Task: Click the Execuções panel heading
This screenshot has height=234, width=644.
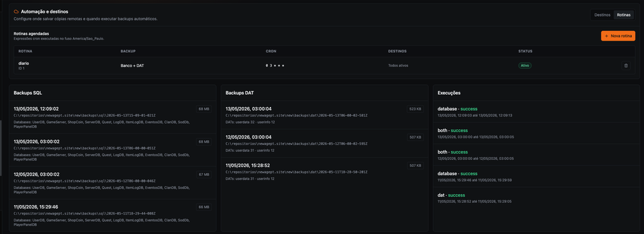Action: pos(449,93)
